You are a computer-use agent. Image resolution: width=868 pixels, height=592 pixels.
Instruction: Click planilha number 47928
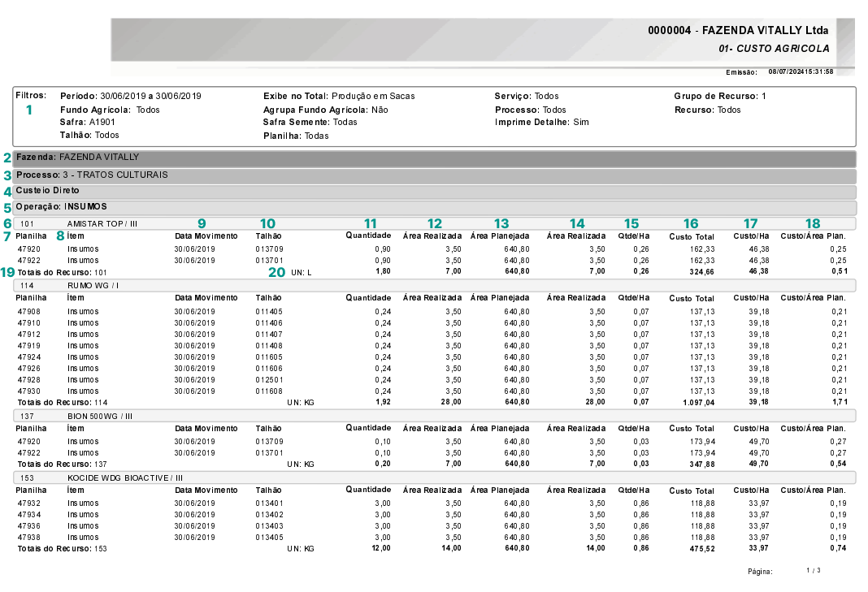point(28,380)
